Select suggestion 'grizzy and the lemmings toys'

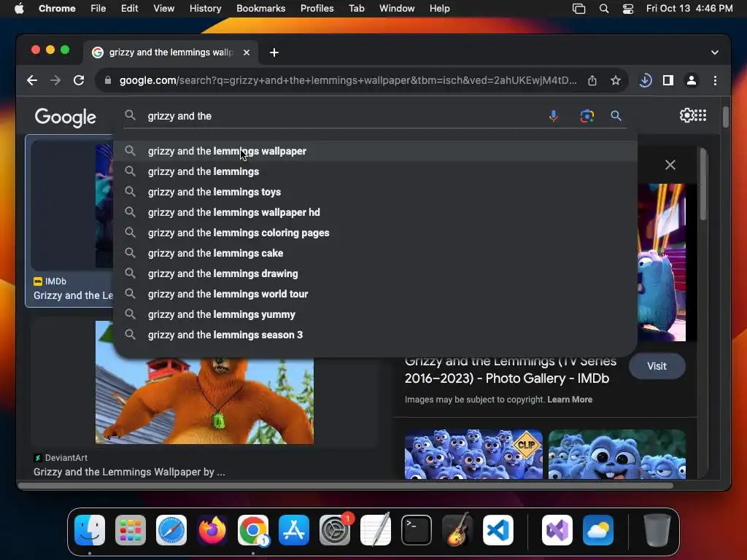pos(376,192)
